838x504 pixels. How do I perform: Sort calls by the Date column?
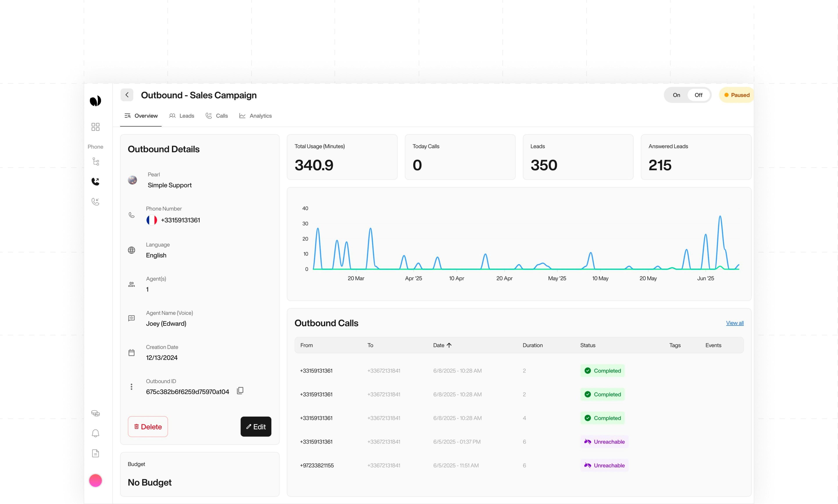click(x=442, y=345)
